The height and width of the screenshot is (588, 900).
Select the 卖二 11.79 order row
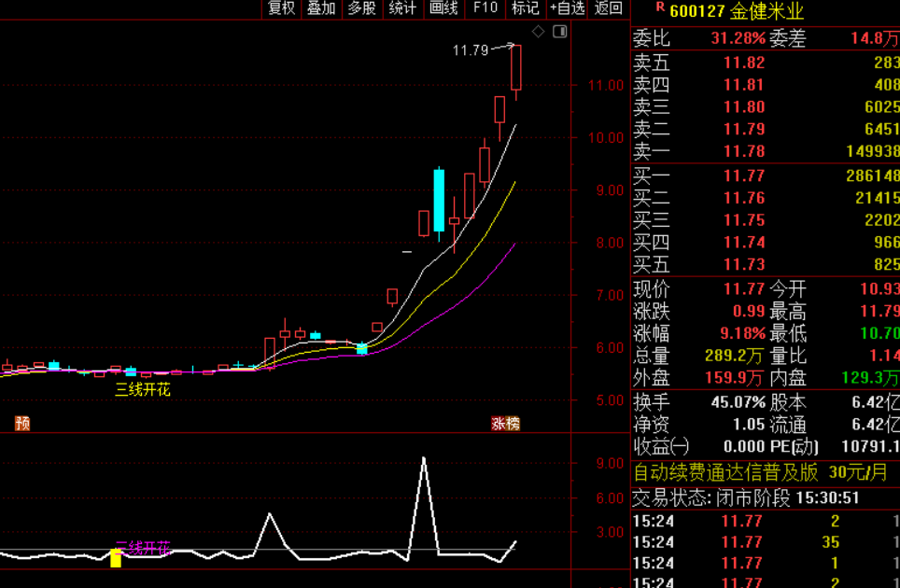click(766, 129)
